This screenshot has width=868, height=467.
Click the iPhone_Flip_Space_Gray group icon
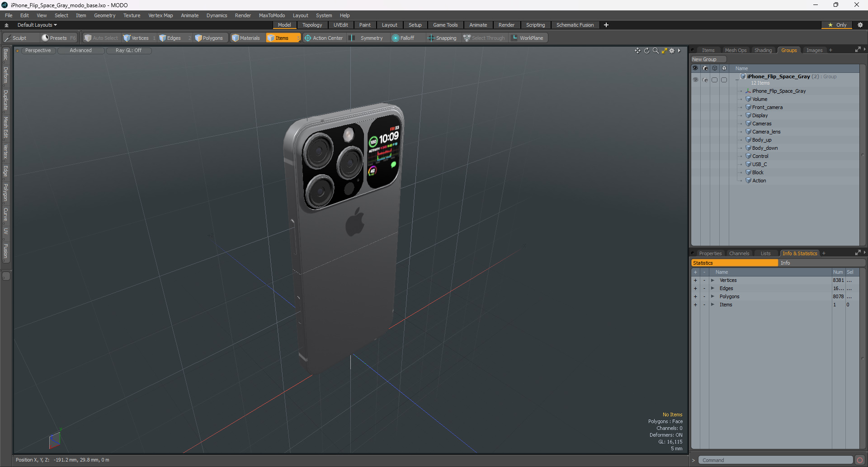click(743, 76)
